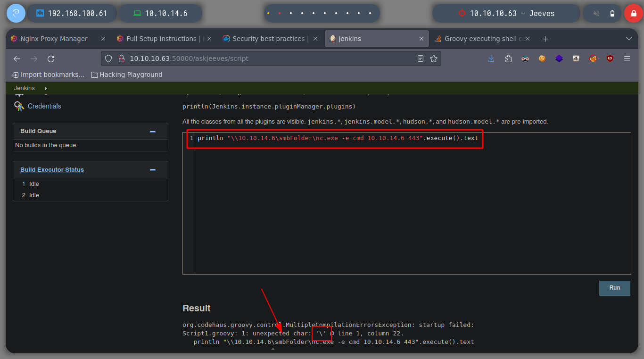Click the Credentials keys icon
The width and height of the screenshot is (644, 359).
tap(19, 106)
